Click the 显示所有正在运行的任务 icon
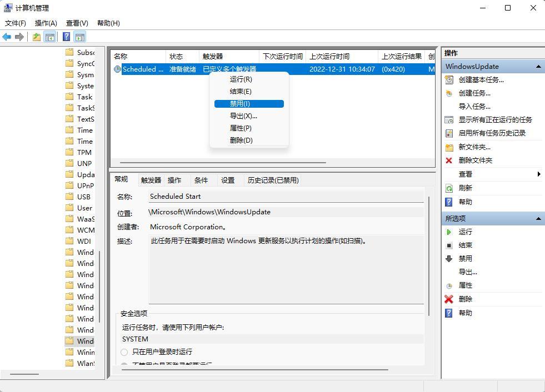545x392 pixels. tap(449, 120)
